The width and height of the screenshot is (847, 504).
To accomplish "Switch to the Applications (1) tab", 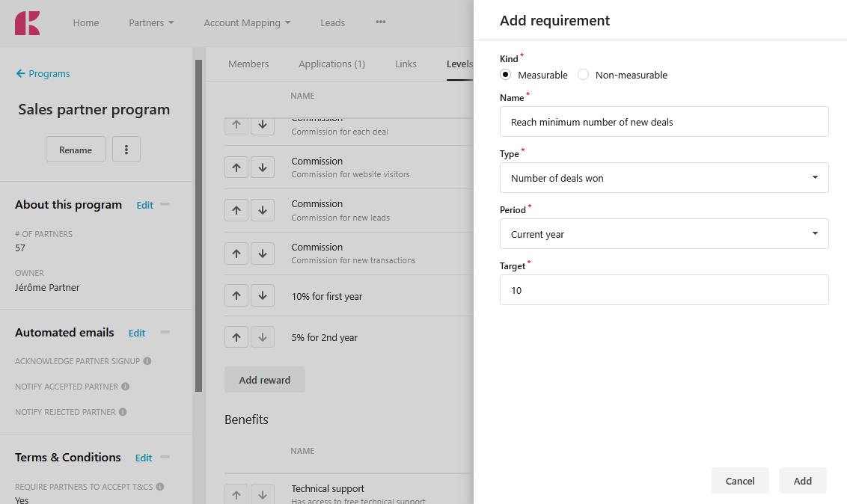I will click(331, 64).
